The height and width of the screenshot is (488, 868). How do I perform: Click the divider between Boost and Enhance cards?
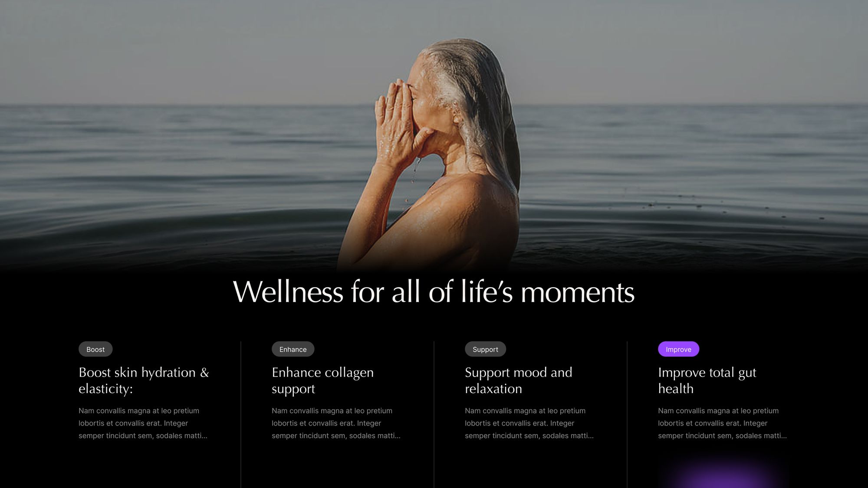coord(241,414)
